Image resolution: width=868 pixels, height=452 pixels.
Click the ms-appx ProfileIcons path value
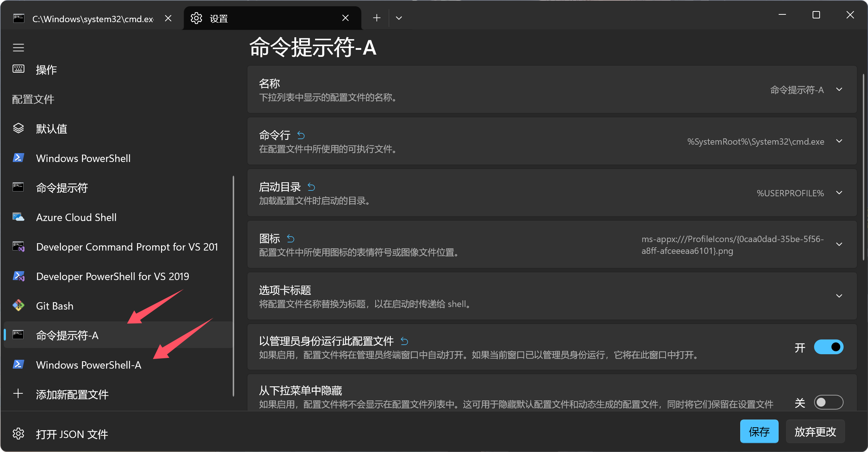click(x=733, y=245)
